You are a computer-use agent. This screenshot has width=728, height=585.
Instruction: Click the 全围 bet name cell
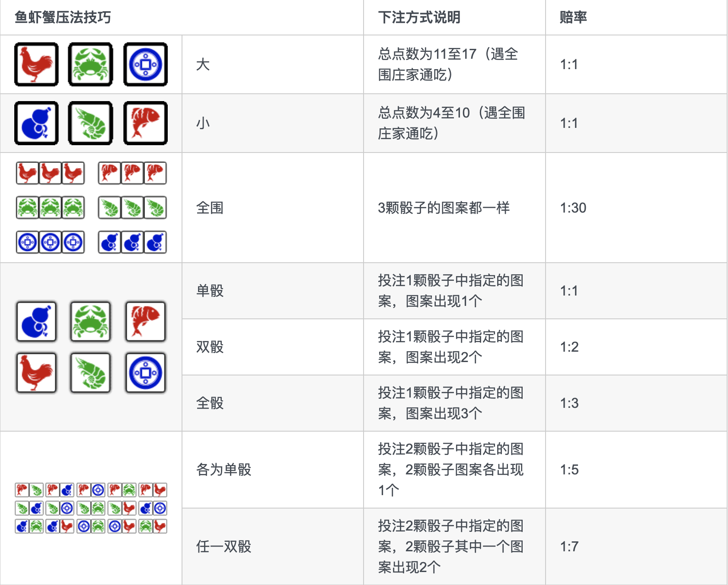pos(273,208)
